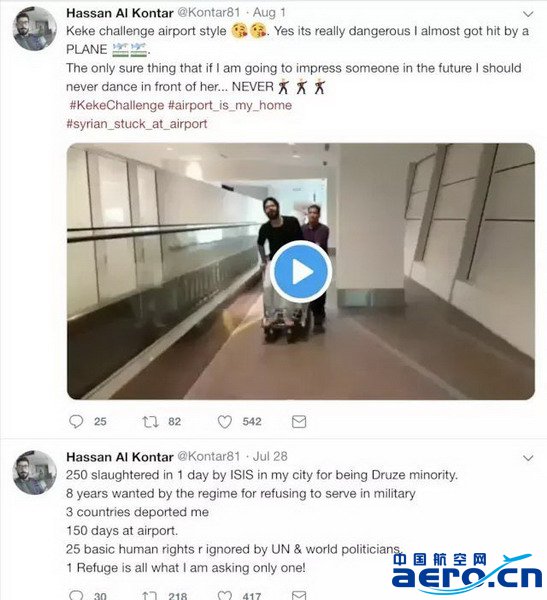Play the airport trolley video
The image size is (547, 600).
point(301,272)
